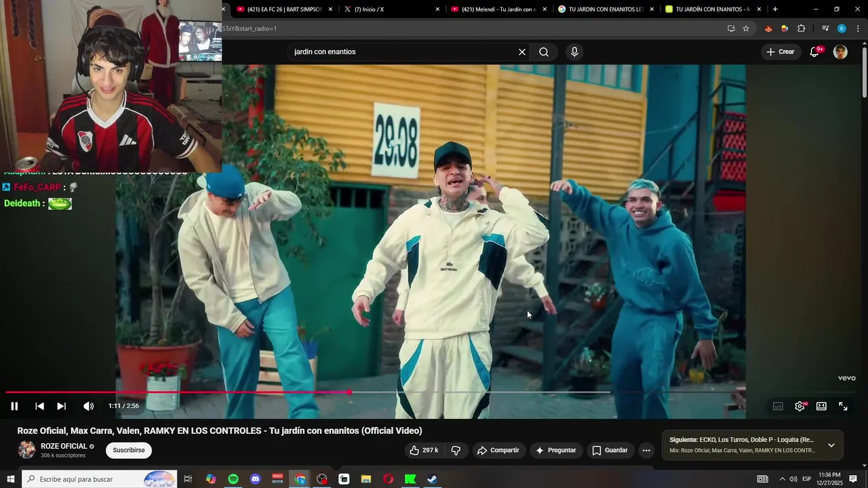Toggle subtitles on the player
This screenshot has height=488, width=868.
coord(778,406)
